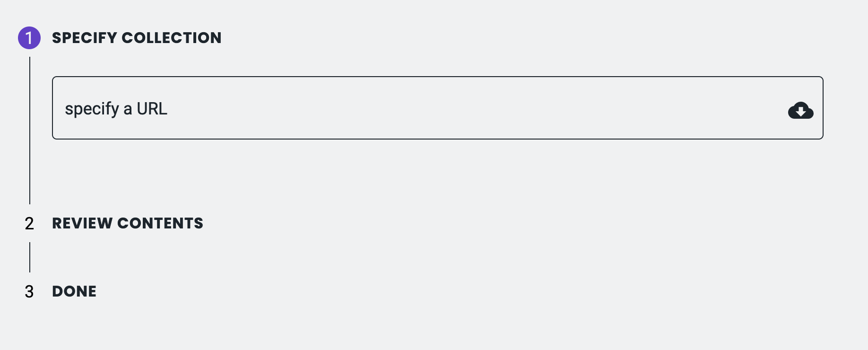Image resolution: width=868 pixels, height=350 pixels.
Task: Select the specify a URL placeholder text
Action: (117, 108)
